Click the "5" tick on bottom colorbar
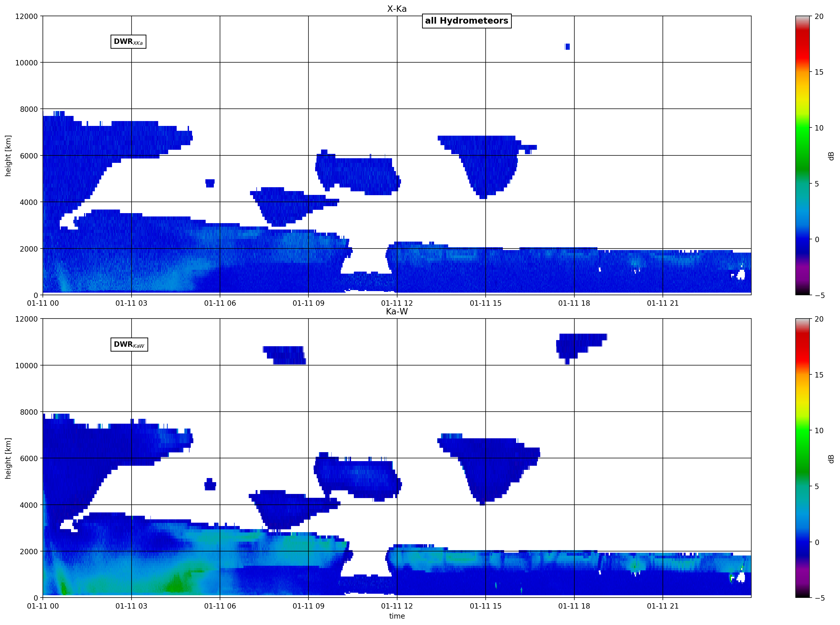 (x=817, y=487)
